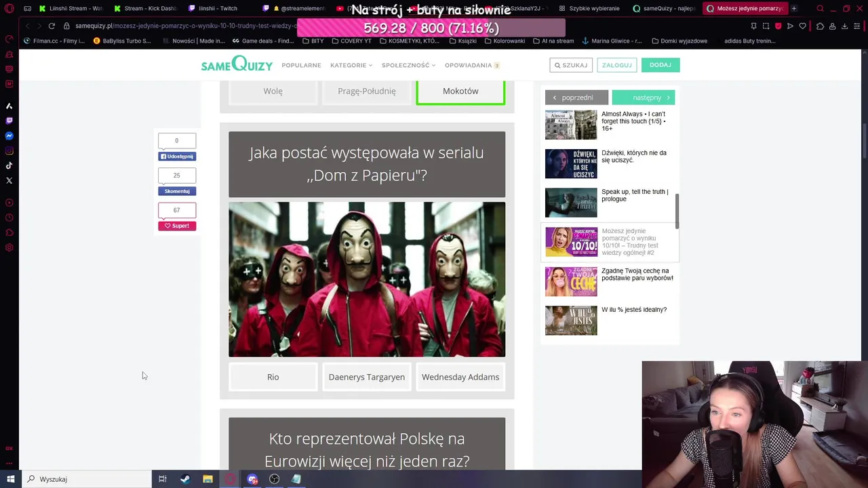Screen dimensions: 868x488
Task: Open Windows Start menu
Action: coord(10,479)
